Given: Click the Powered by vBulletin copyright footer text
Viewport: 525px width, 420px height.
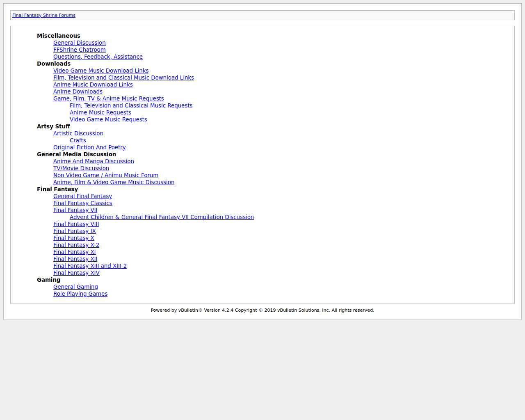Looking at the screenshot, I should [x=262, y=310].
